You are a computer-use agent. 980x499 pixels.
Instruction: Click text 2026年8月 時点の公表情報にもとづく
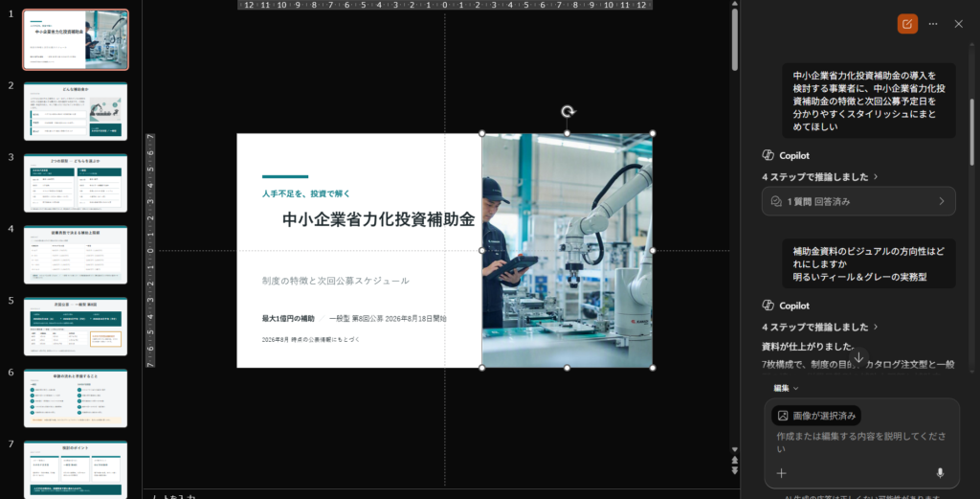point(311,340)
